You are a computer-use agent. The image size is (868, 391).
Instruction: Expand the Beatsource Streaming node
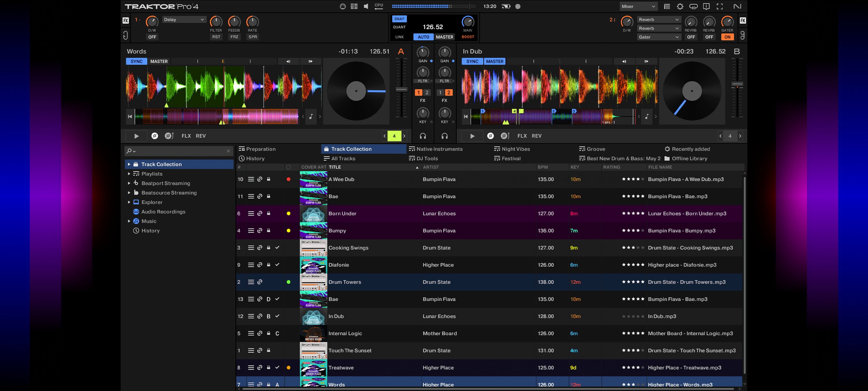click(129, 193)
